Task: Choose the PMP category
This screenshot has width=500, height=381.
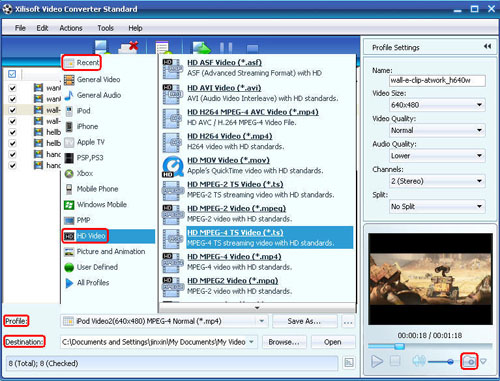Action: pos(77,220)
